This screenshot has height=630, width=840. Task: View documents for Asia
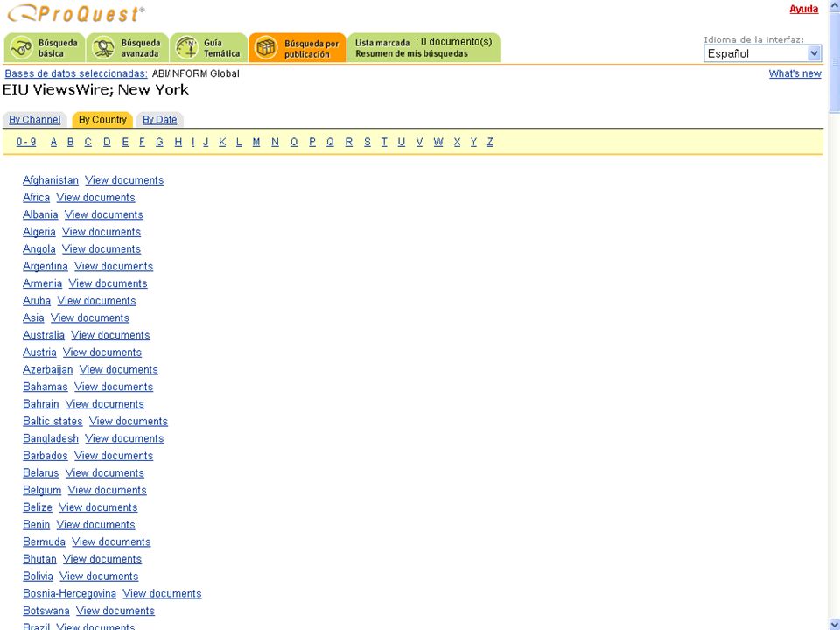[x=90, y=318]
